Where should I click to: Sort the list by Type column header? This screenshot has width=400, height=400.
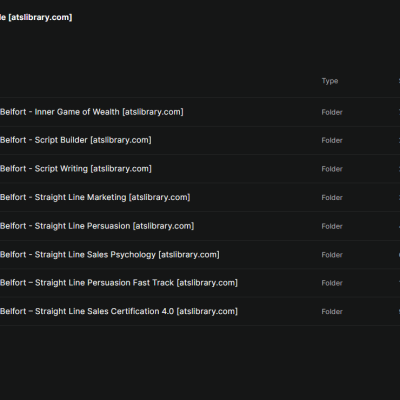(x=330, y=81)
